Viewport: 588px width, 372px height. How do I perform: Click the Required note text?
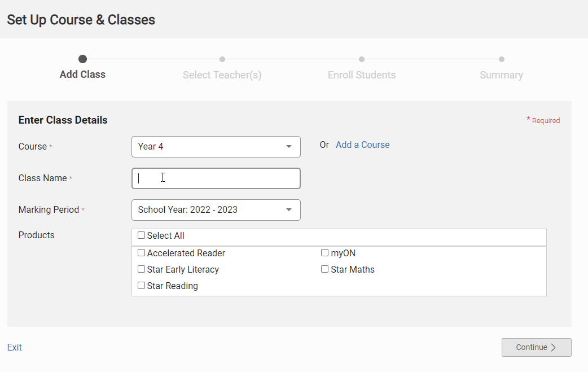pyautogui.click(x=543, y=120)
